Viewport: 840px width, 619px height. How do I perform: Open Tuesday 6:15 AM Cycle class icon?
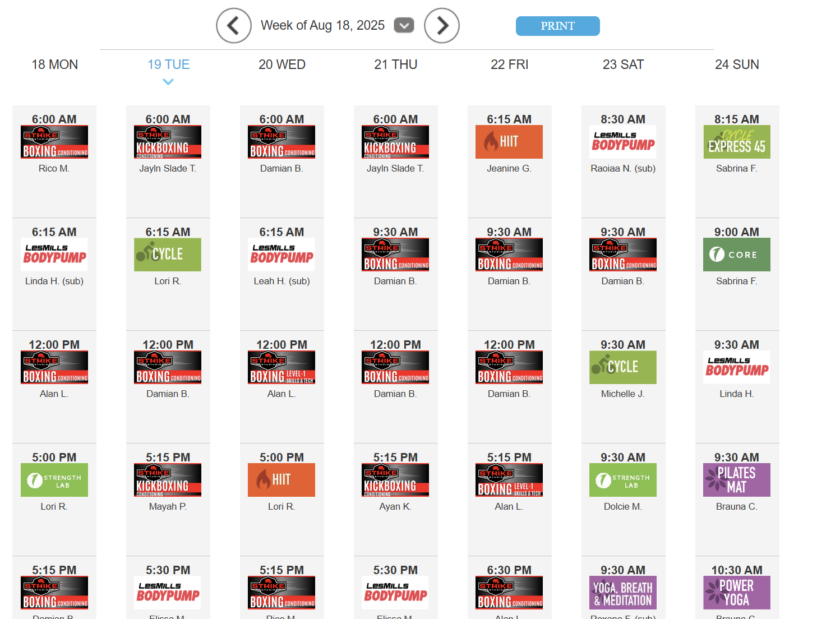[x=168, y=255]
